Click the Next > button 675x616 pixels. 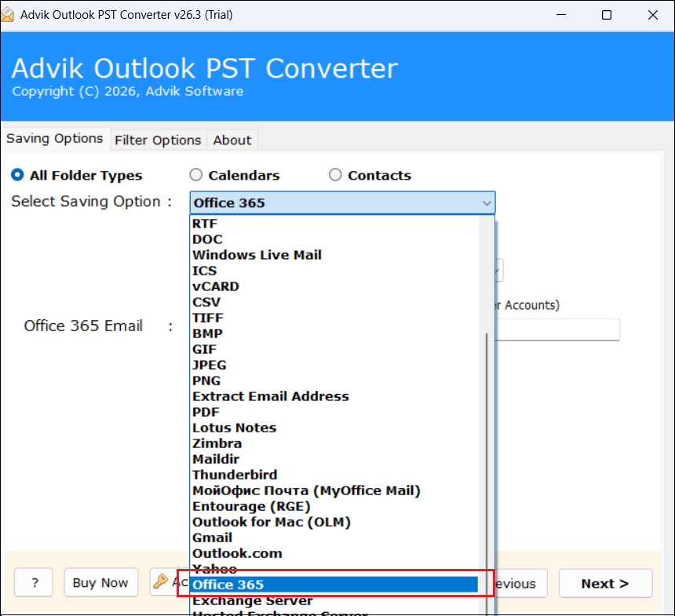605,584
